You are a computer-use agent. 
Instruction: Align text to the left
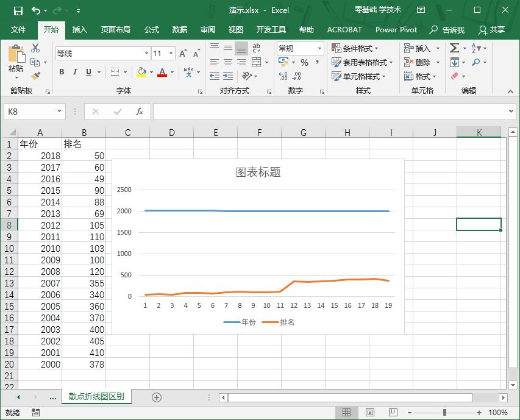[215, 62]
